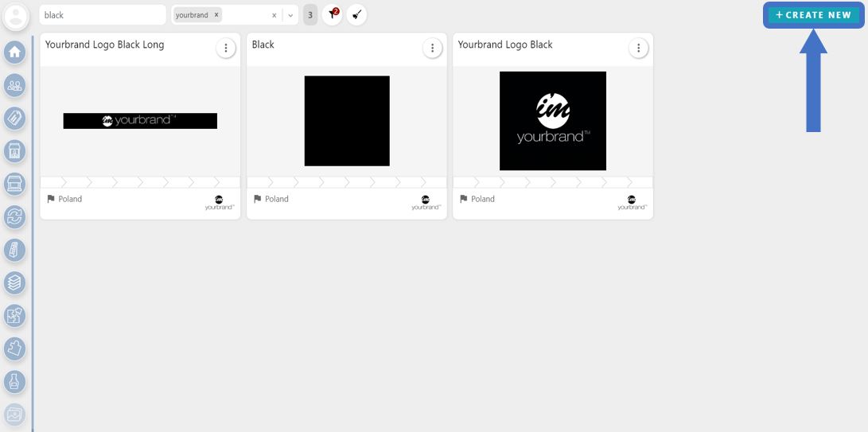Clear filters with the broom icon

point(357,15)
